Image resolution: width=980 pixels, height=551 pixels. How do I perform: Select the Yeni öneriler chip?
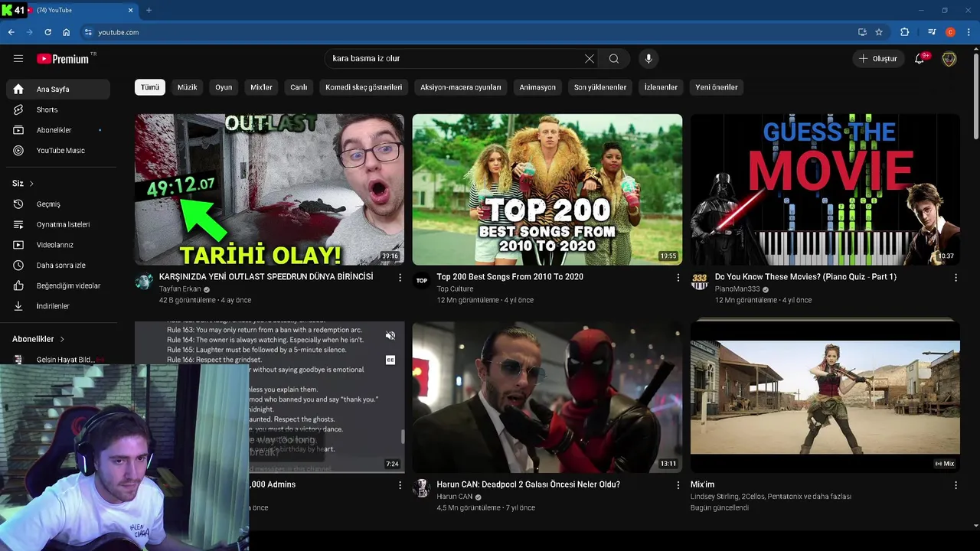tap(717, 87)
